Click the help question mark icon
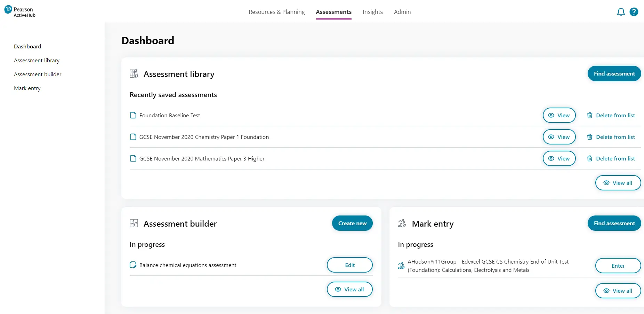 (634, 12)
